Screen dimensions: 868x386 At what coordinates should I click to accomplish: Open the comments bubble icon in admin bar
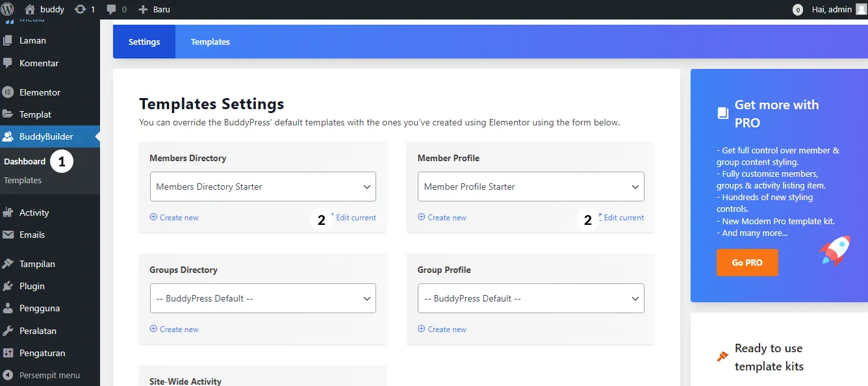click(x=112, y=10)
